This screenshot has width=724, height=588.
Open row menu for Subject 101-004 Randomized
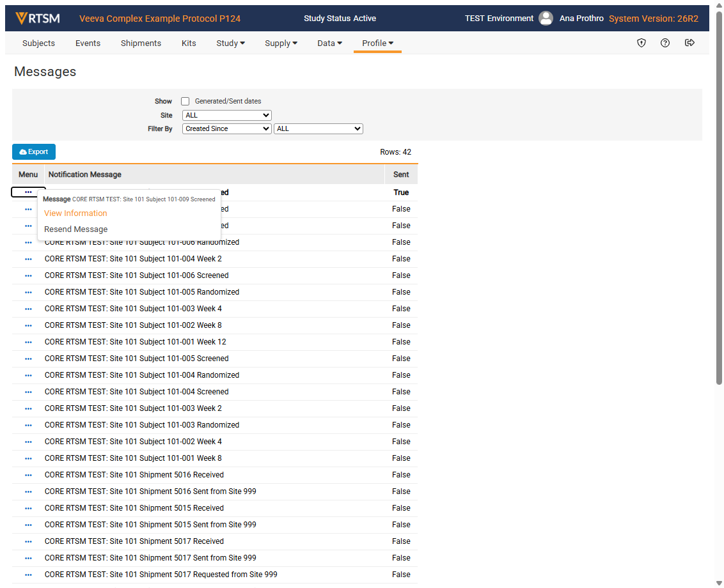click(28, 375)
